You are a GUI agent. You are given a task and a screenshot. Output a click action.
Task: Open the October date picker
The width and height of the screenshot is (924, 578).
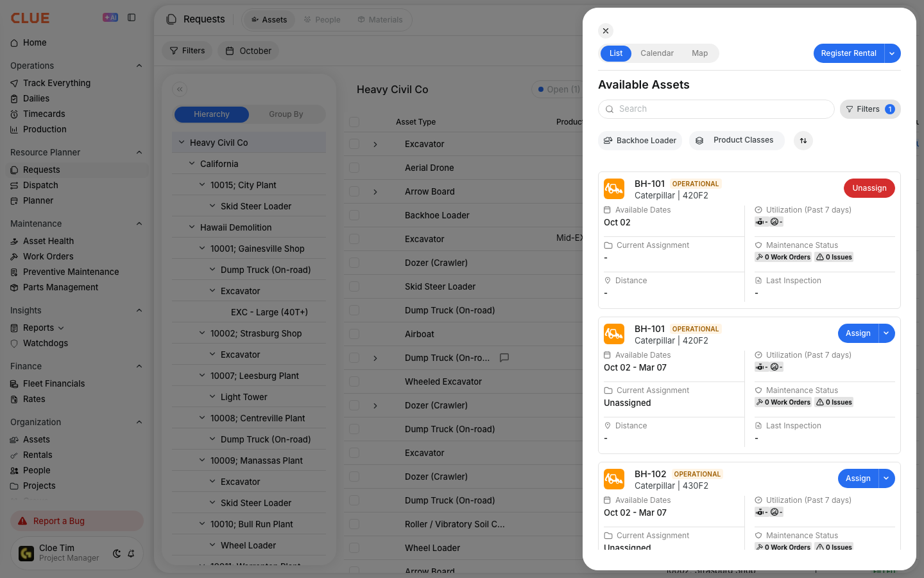click(248, 51)
